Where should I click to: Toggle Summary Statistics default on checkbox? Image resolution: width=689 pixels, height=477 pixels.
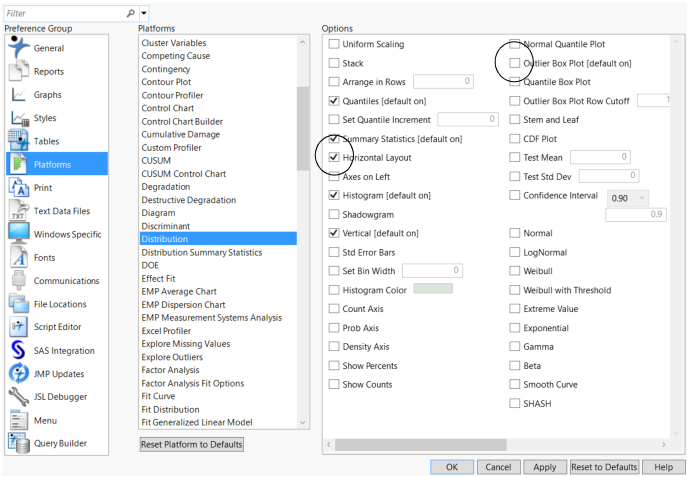click(x=334, y=139)
